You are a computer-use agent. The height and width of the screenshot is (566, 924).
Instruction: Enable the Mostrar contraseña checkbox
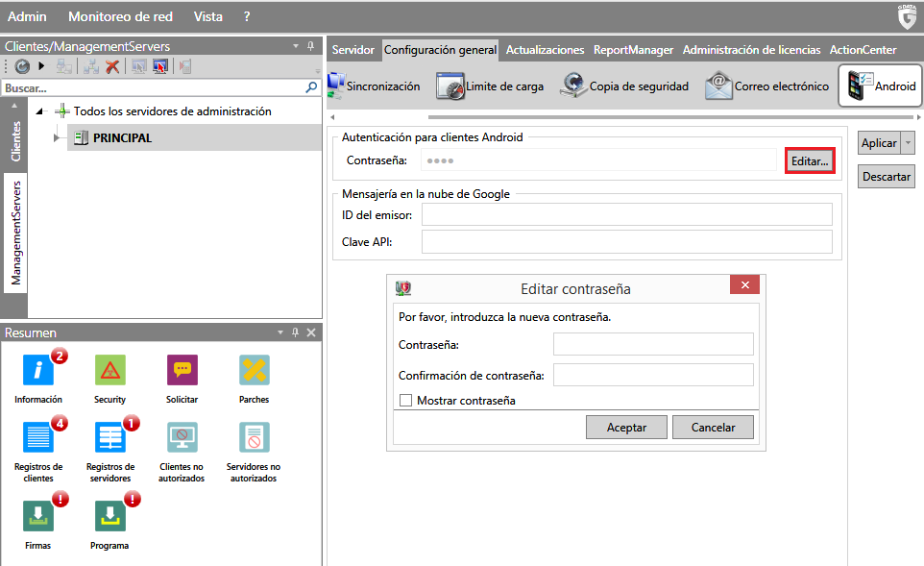tap(405, 400)
